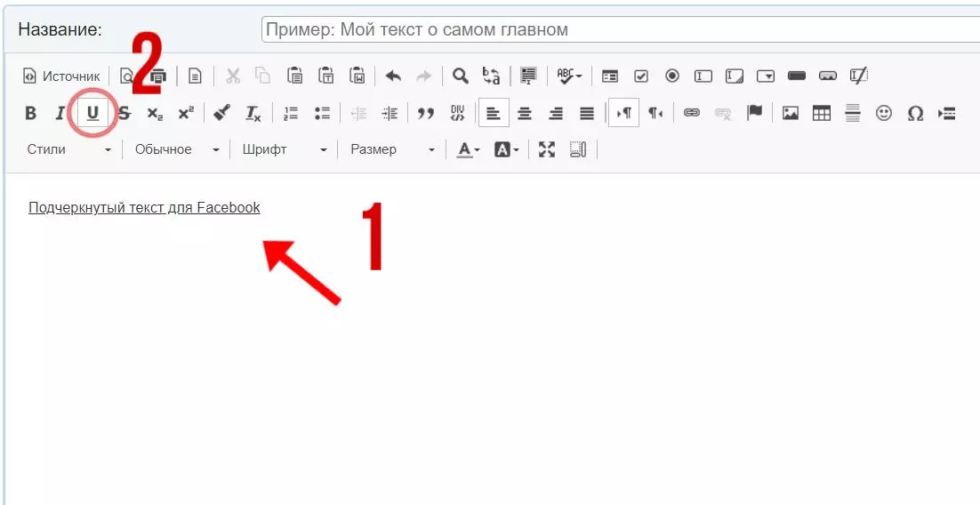
Task: Open the Шрифт font dropdown
Action: point(285,150)
